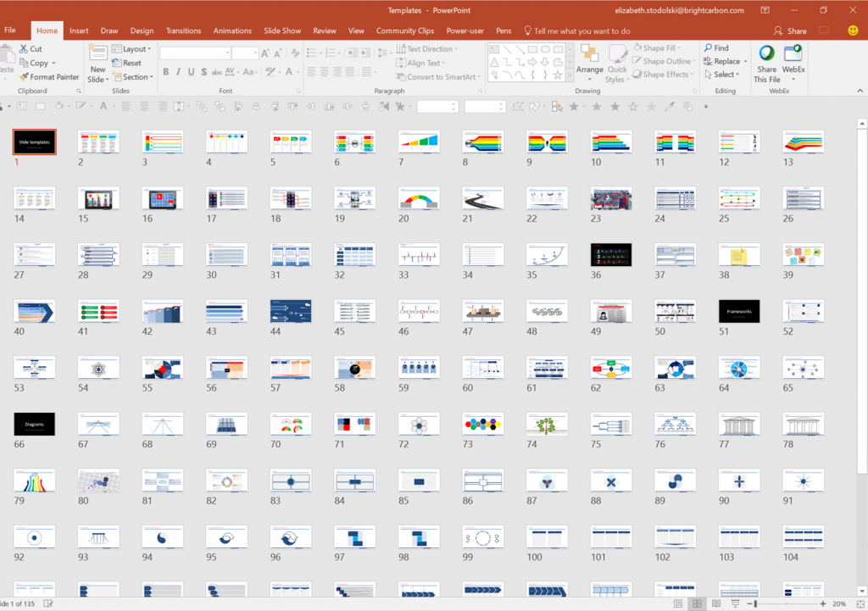Screen dimensions: 868x611
Task: Expand the Bullets dropdown arrow
Action: (320, 53)
